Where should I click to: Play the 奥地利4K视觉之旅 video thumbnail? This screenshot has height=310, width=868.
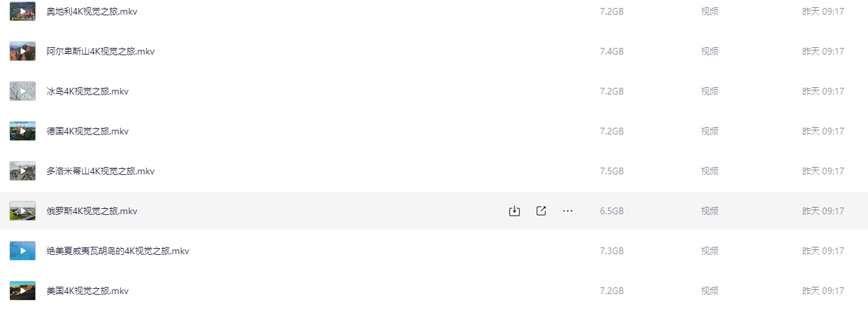tap(23, 11)
